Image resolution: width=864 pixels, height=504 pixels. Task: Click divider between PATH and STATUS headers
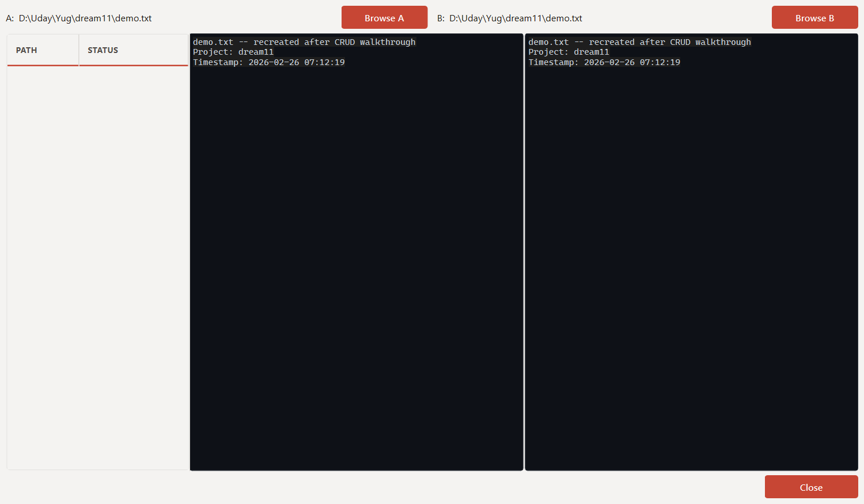click(79, 50)
